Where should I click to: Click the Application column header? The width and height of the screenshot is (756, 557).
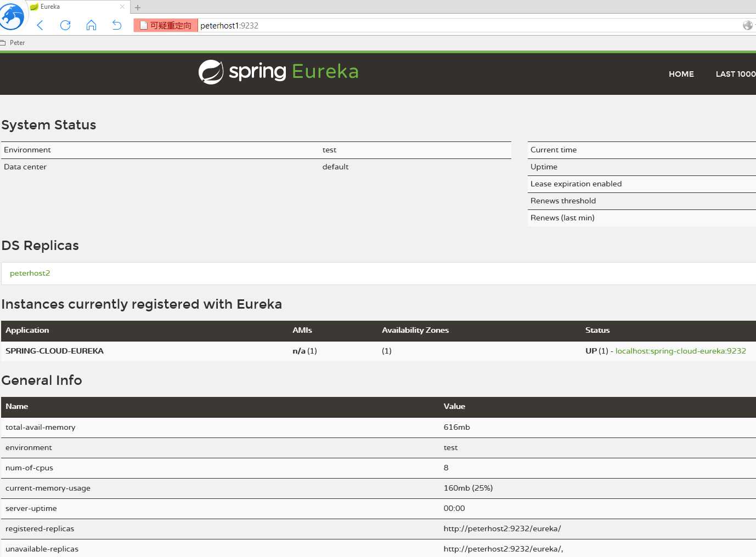coord(27,330)
